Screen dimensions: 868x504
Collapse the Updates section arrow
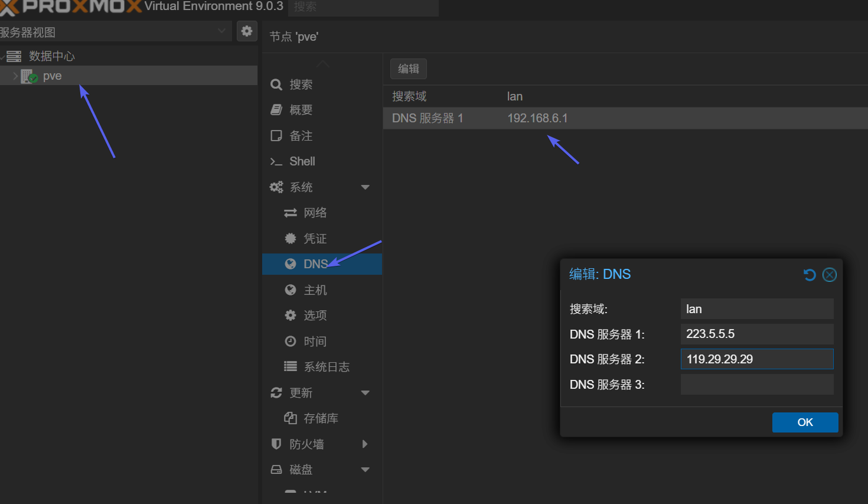(x=365, y=393)
